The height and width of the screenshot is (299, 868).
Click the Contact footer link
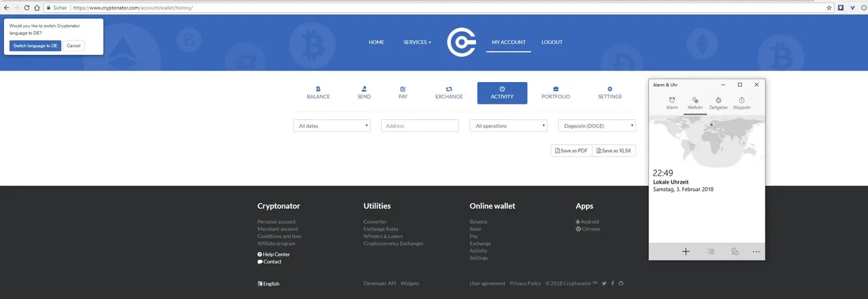270,262
